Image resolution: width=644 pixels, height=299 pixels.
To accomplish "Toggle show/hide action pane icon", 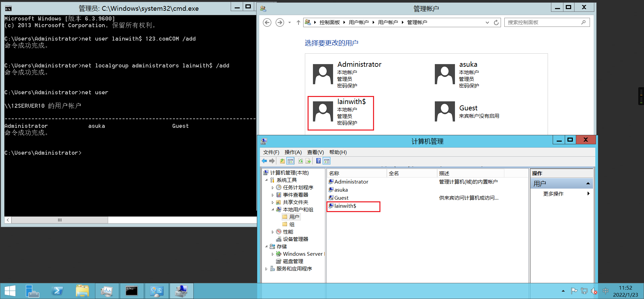I will (x=326, y=161).
